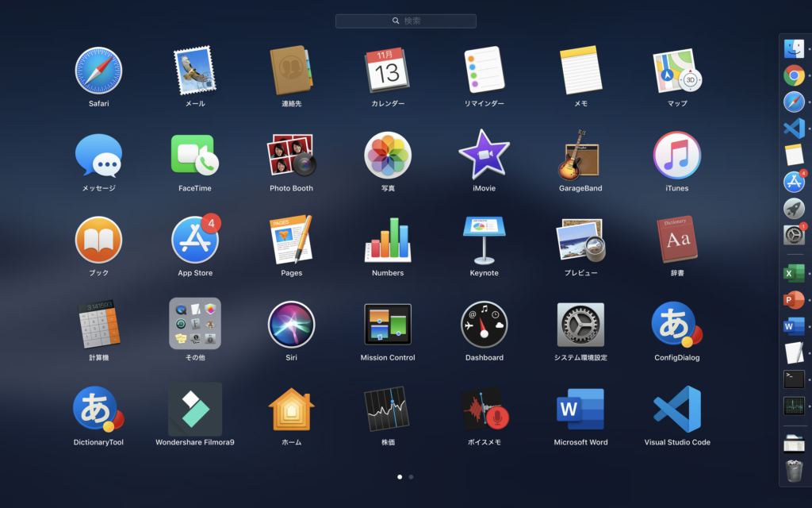812x508 pixels.
Task: Open the 連絡先 contacts app
Action: [291, 71]
